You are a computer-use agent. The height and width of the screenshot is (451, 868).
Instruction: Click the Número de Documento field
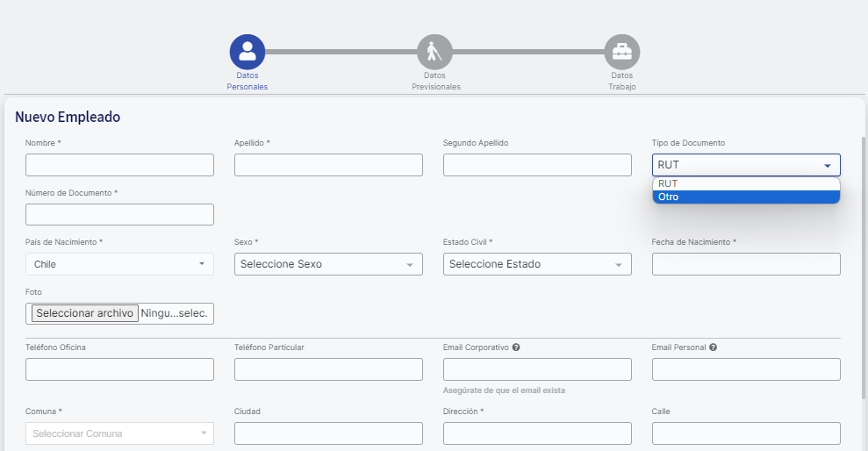point(119,215)
